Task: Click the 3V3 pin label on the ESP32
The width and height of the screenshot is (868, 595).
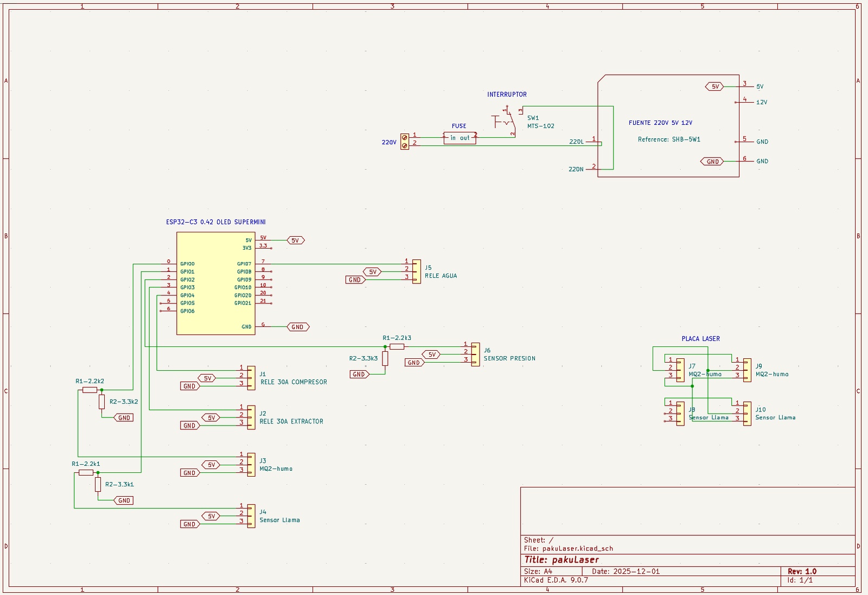Action: click(247, 248)
